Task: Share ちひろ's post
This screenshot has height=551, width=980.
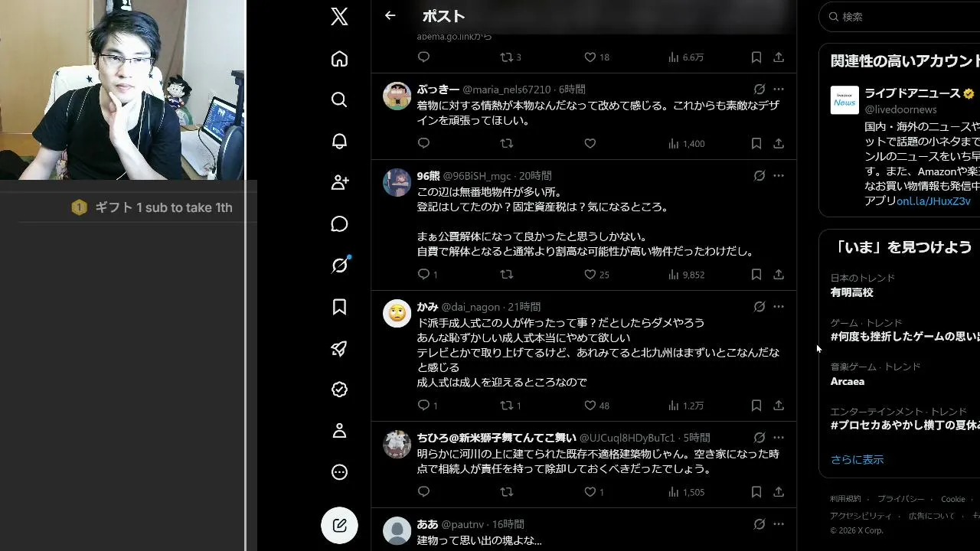Action: pos(778,491)
